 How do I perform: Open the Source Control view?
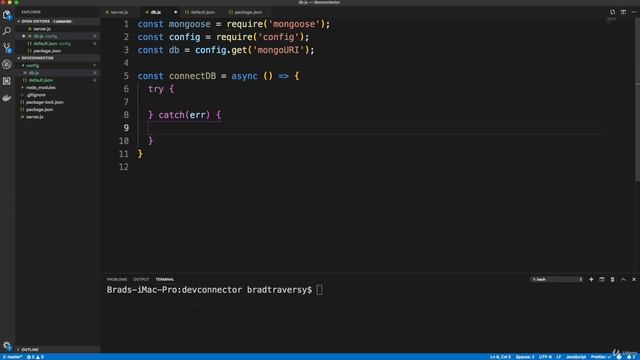click(x=7, y=48)
